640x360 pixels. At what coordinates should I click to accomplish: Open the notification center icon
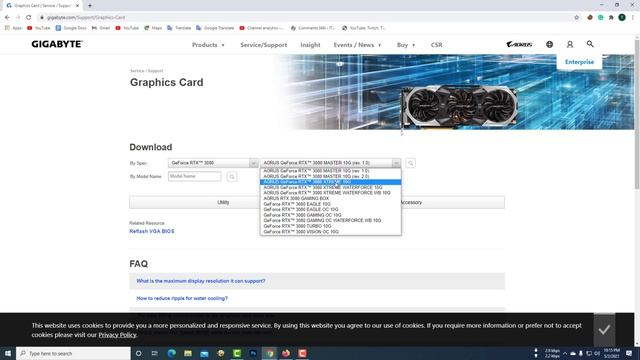[629, 353]
